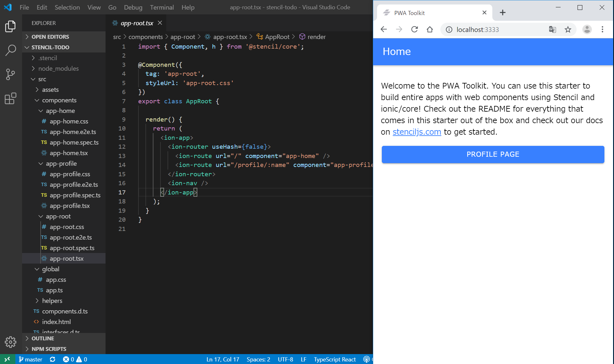Expand the OUTLINE section

[64, 338]
